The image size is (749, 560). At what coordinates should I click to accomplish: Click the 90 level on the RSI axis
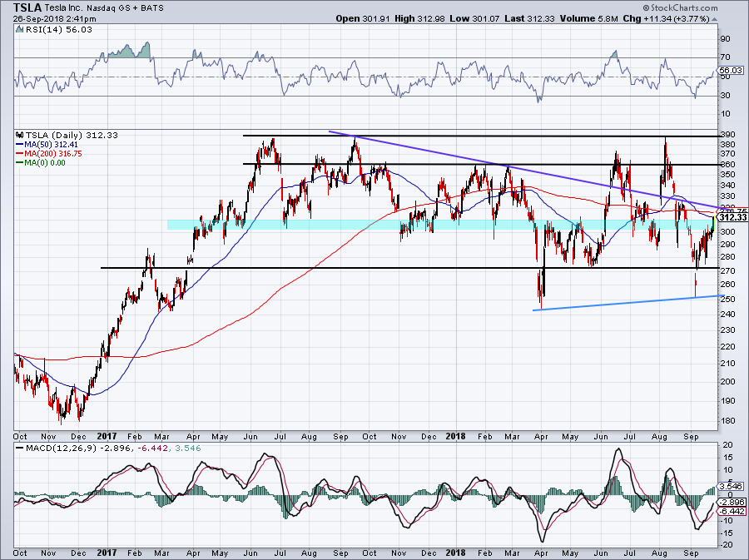click(726, 39)
